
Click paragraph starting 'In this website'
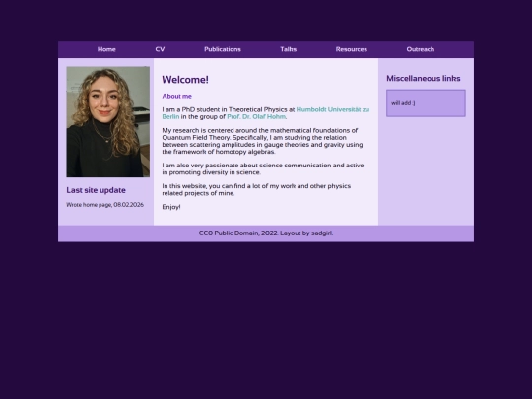(256, 190)
